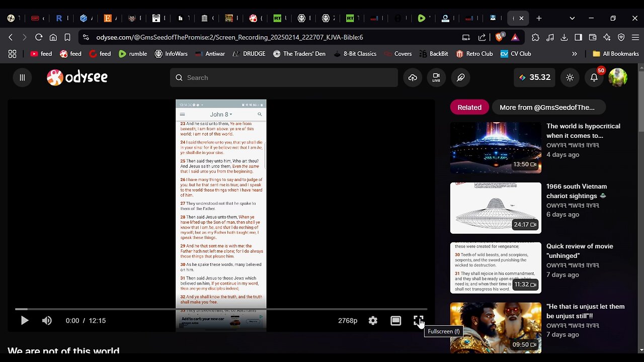Open the Antiwar bookmark

[x=209, y=54]
